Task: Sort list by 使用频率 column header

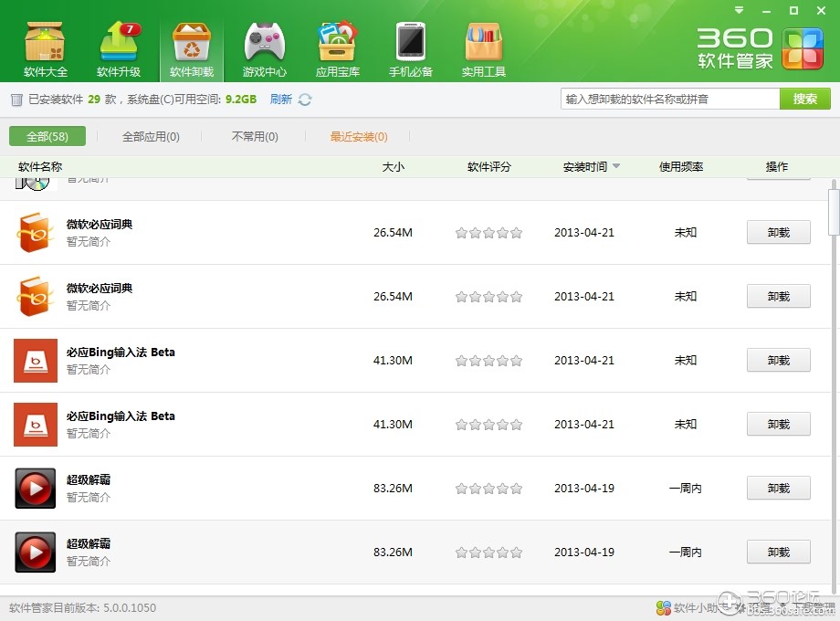Action: (681, 166)
